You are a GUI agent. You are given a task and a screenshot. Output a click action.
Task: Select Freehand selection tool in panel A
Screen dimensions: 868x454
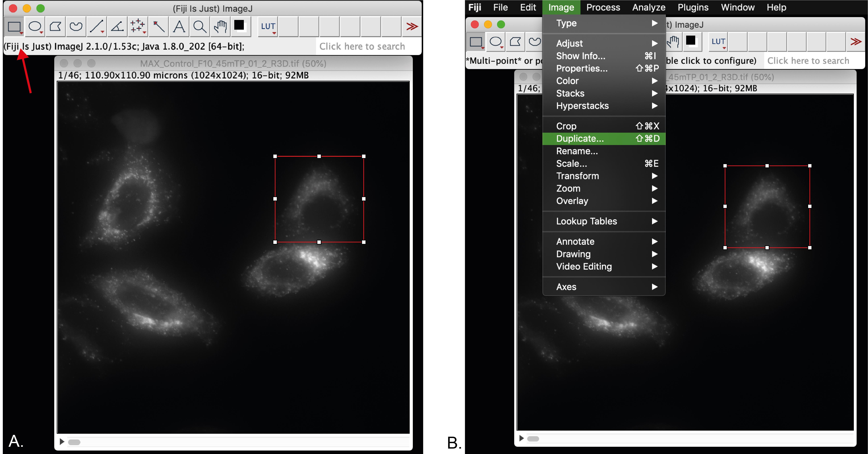click(76, 27)
